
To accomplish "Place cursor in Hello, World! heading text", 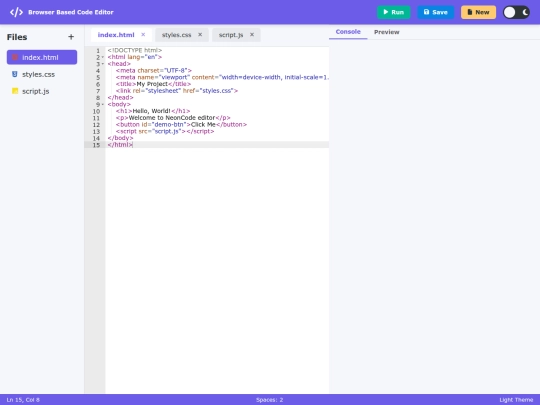I will point(152,111).
